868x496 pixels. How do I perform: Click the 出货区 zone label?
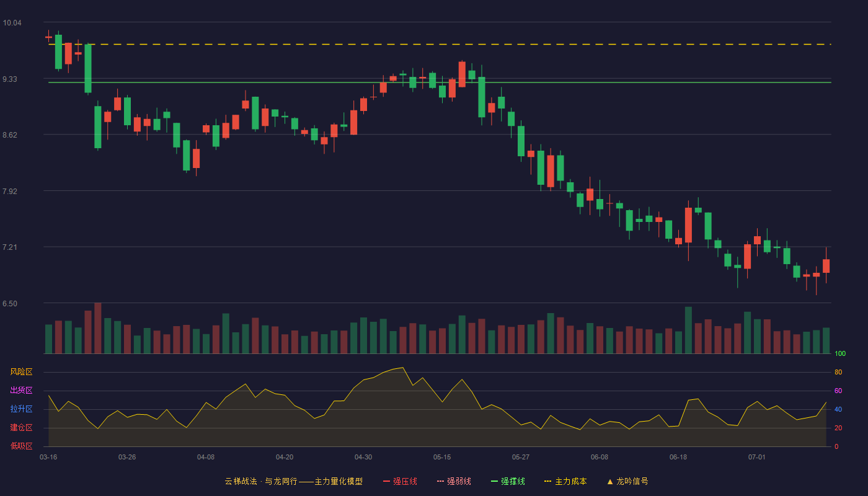click(x=22, y=390)
